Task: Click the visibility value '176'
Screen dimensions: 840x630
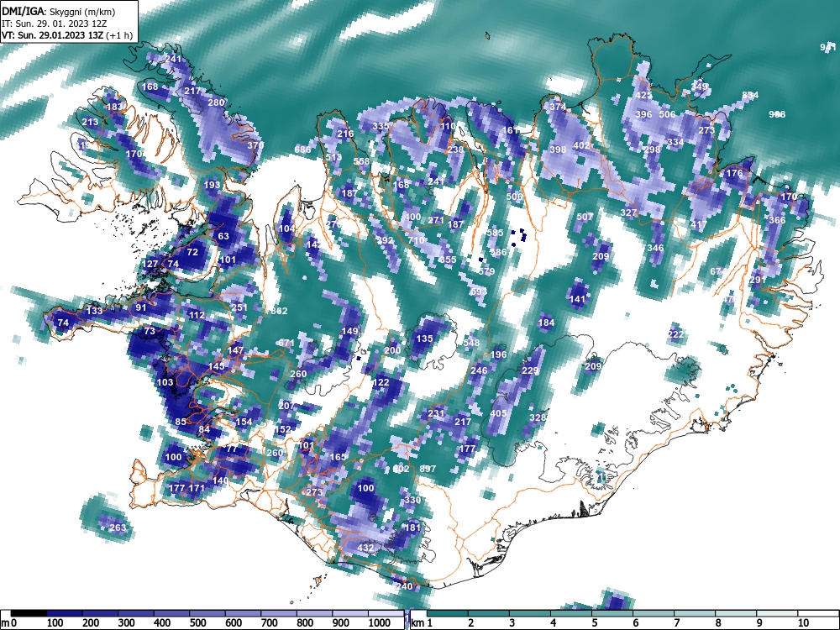Action: pyautogui.click(x=734, y=174)
